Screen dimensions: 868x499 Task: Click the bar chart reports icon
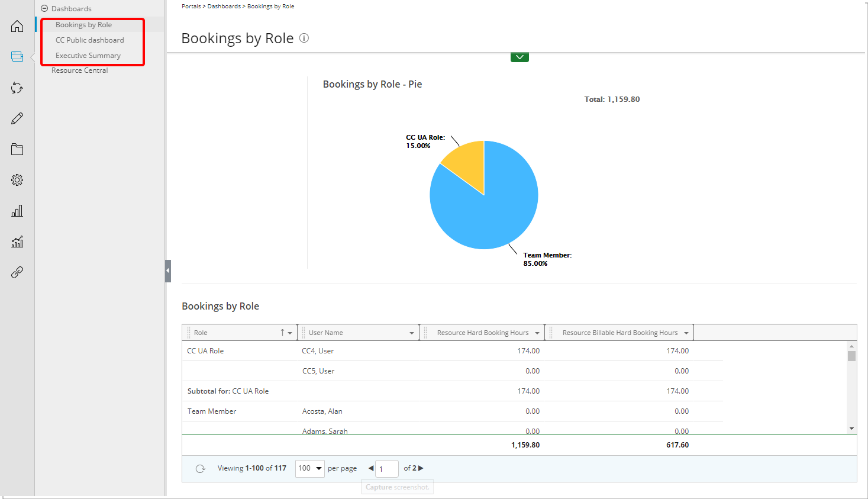point(17,211)
